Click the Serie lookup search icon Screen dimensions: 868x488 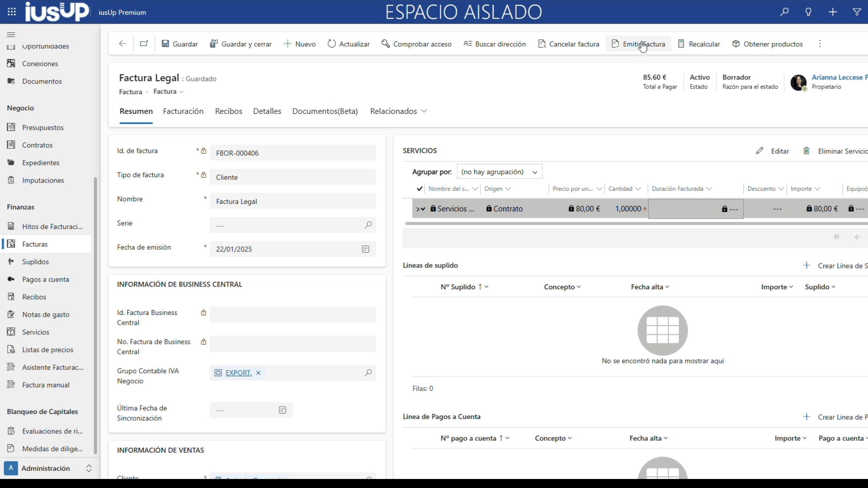pyautogui.click(x=368, y=225)
